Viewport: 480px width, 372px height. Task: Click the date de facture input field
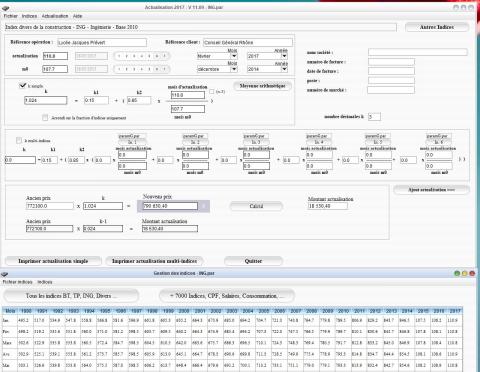391,71
